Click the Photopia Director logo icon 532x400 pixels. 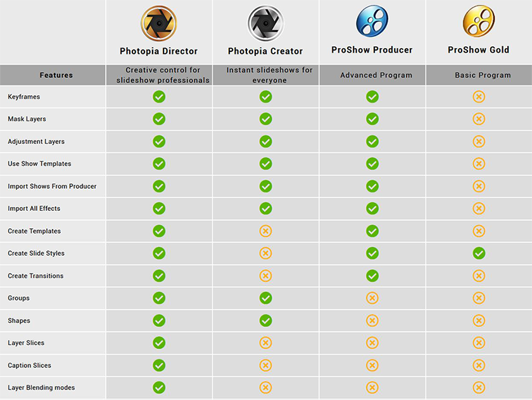pyautogui.click(x=159, y=23)
